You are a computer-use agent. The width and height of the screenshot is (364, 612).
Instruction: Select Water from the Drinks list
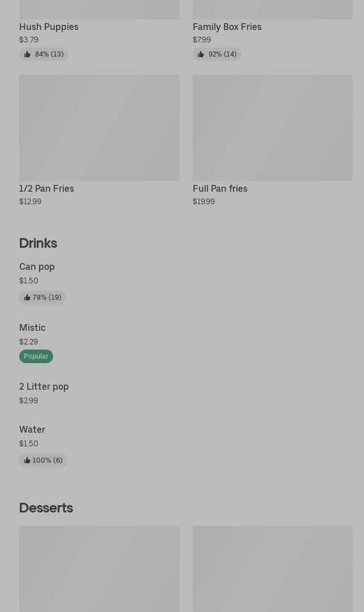(x=32, y=429)
